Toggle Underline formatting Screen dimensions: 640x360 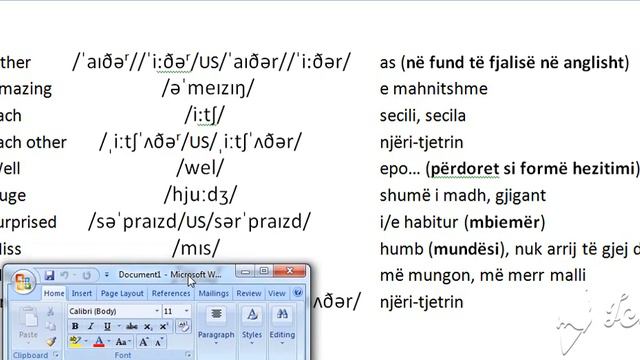(107, 326)
